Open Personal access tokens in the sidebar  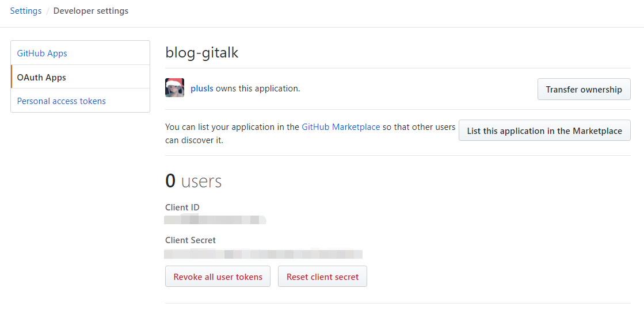click(x=62, y=101)
